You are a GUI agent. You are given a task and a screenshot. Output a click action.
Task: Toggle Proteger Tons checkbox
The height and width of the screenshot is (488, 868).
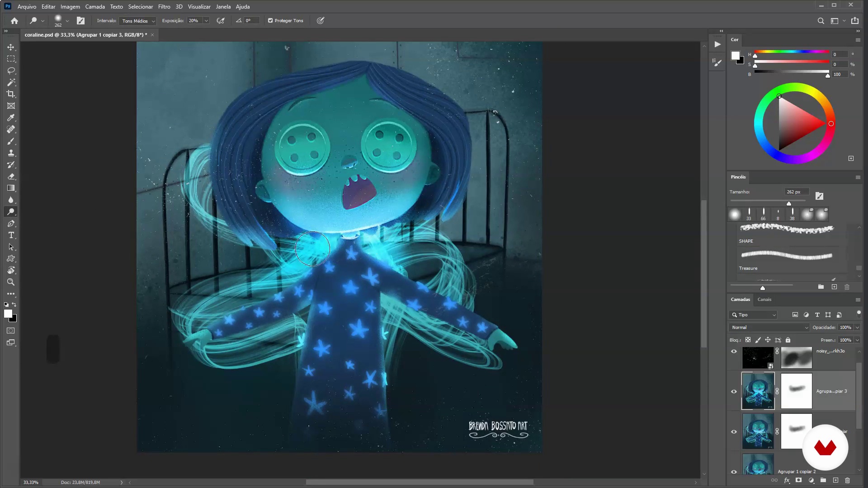270,21
